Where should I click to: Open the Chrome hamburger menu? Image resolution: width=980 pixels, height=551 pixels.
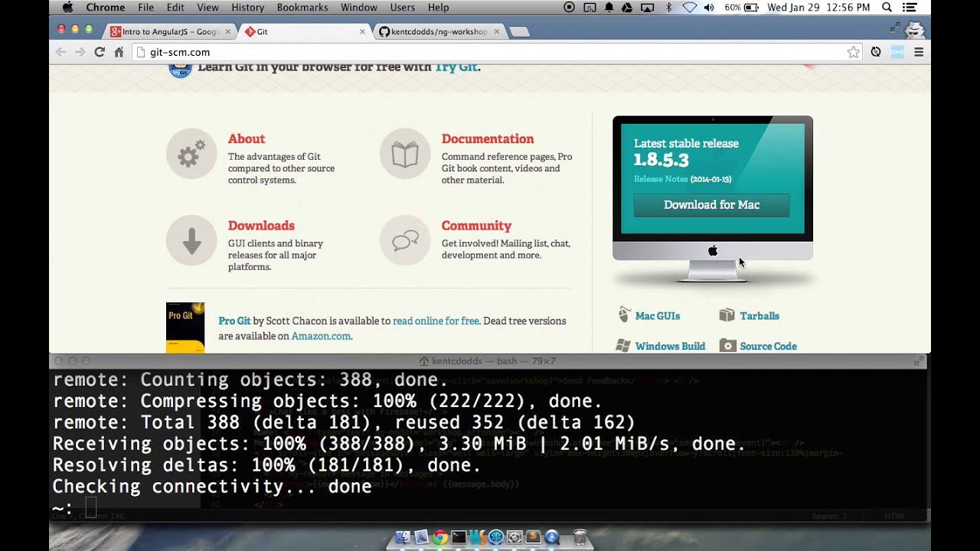click(x=919, y=52)
